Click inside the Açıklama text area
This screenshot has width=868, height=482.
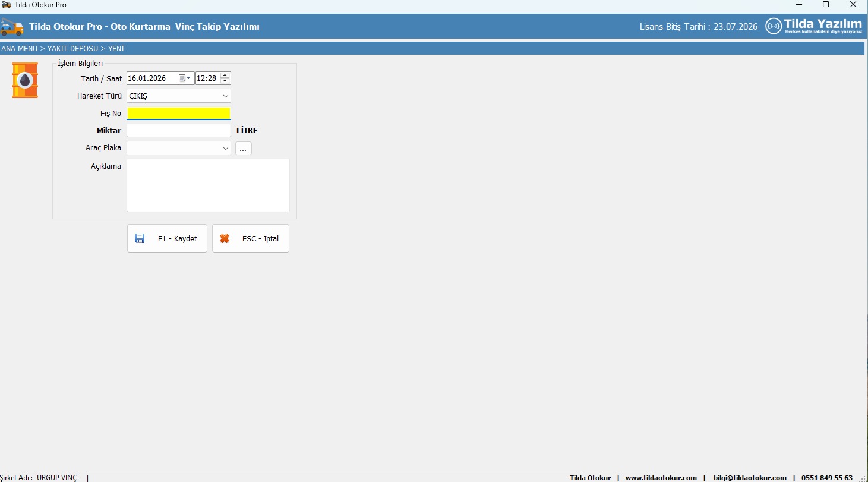pyautogui.click(x=208, y=185)
